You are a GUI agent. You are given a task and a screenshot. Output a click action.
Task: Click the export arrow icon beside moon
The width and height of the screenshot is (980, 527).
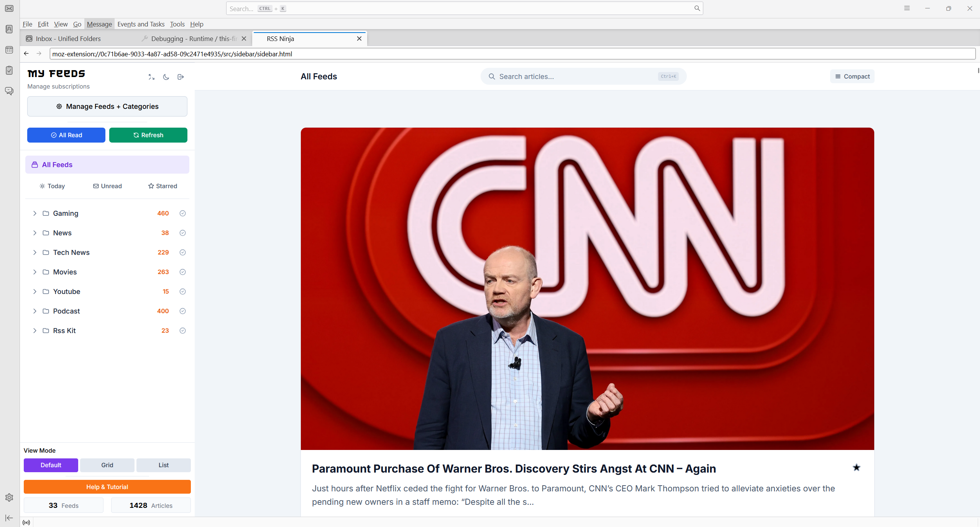tap(181, 77)
